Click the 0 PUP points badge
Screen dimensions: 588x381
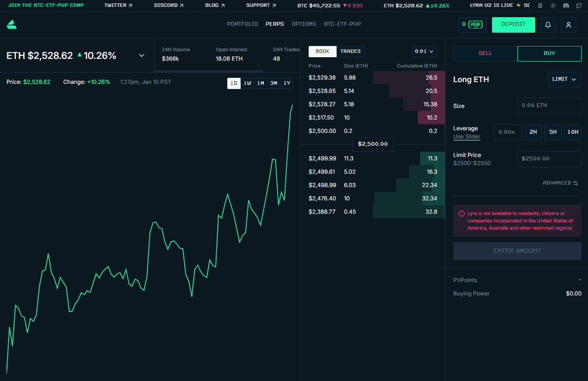[x=472, y=25]
